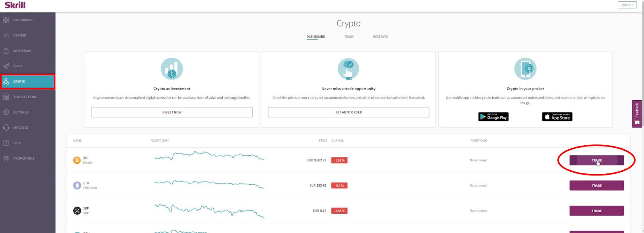Click the -3.88% change badge
This screenshot has width=644, height=233.
(x=339, y=210)
